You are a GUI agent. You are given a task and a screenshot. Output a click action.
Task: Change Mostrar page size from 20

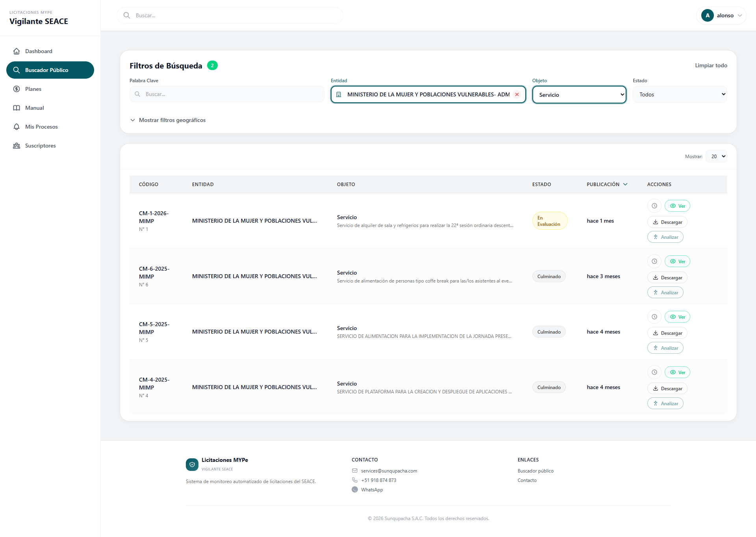tap(716, 156)
